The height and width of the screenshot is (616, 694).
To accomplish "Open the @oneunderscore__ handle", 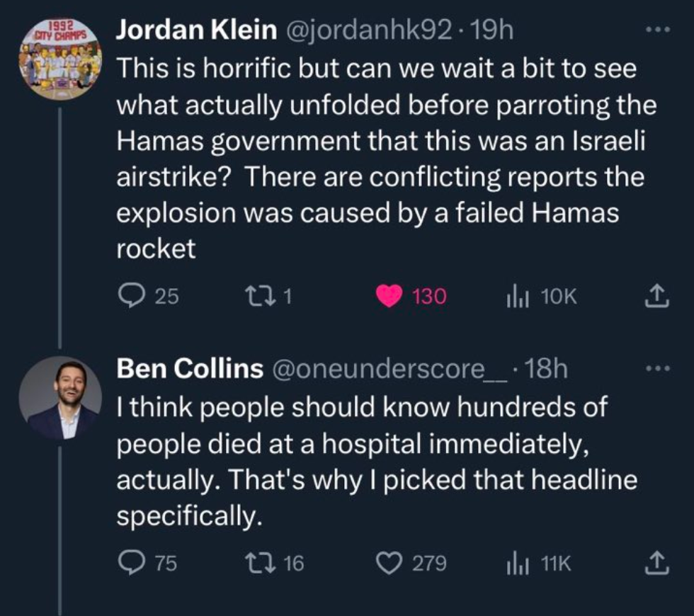I will 390,370.
